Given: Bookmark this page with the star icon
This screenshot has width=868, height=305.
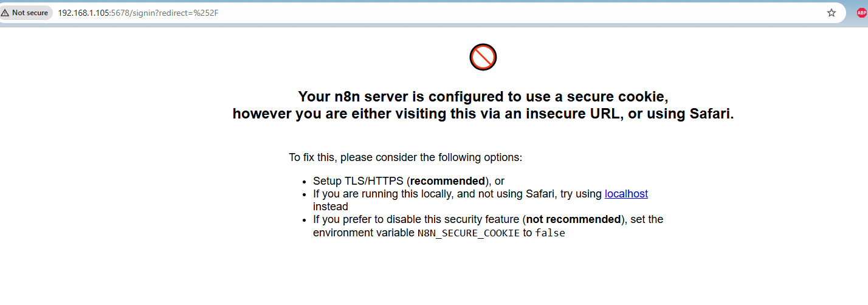Looking at the screenshot, I should [x=832, y=13].
